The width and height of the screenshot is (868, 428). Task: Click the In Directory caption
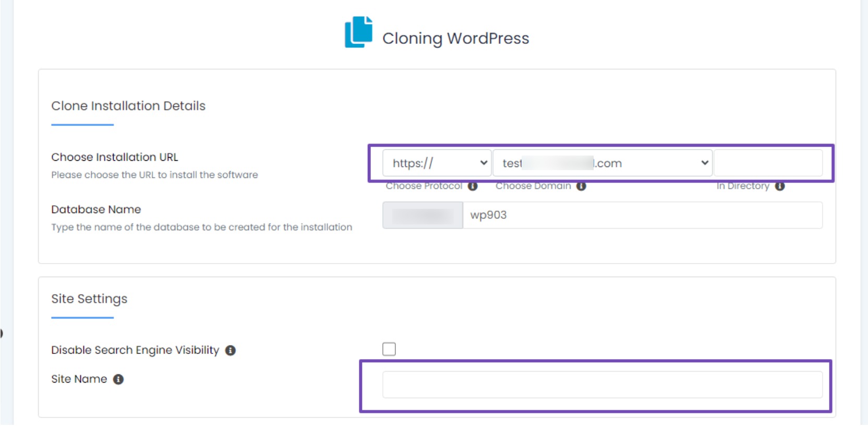click(743, 186)
